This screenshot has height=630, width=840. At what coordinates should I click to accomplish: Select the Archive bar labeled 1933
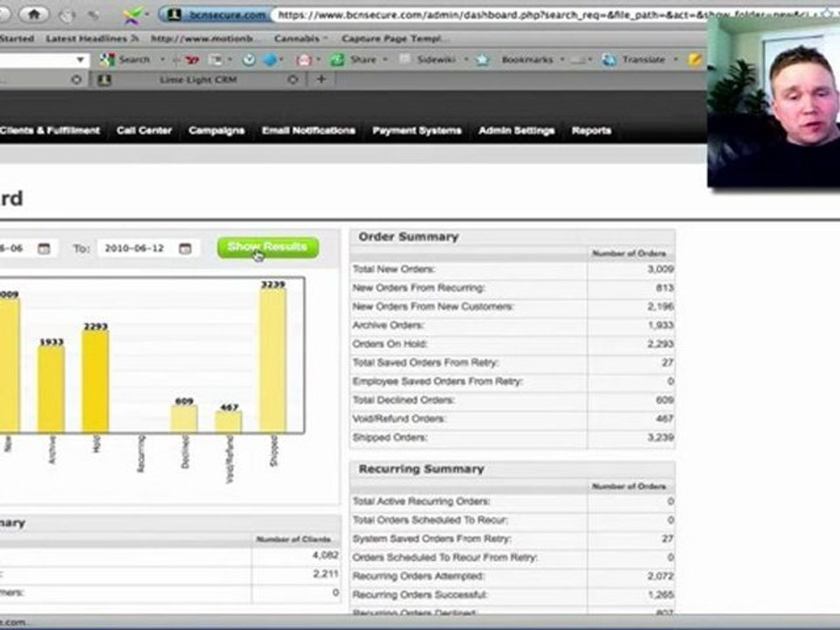(x=52, y=389)
